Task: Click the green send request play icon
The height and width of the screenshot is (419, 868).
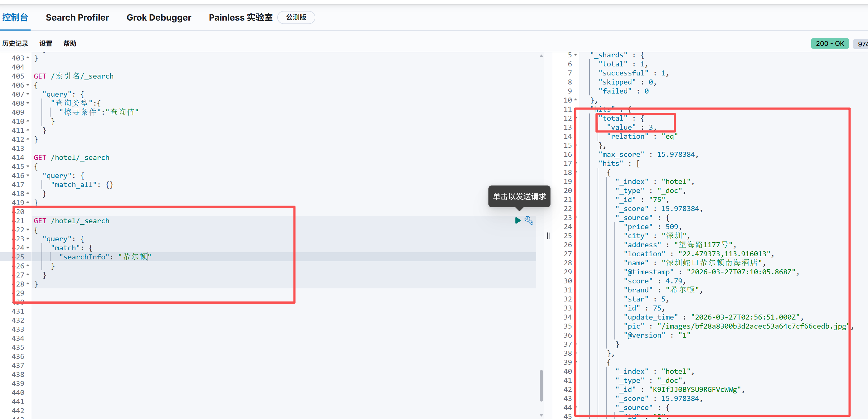Action: (517, 221)
